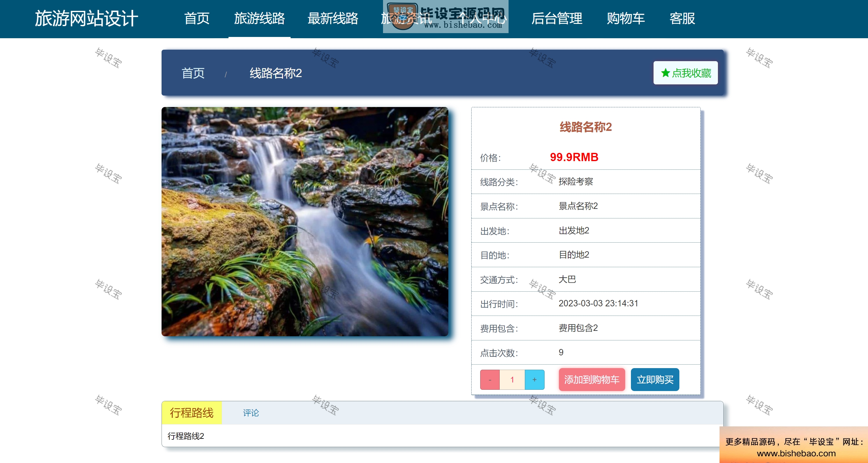Decrease quantity with the minus button
The image size is (868, 463).
pyautogui.click(x=489, y=380)
